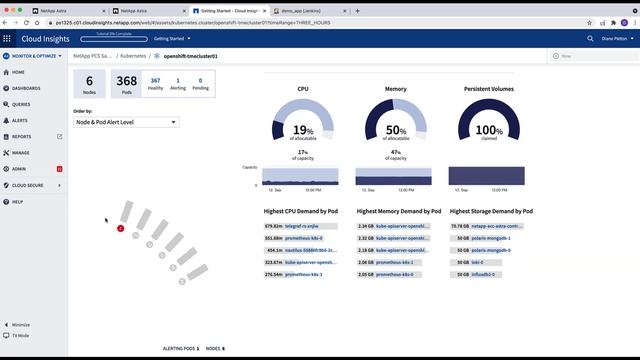640x360 pixels.
Task: Expand the Cloud Secure submenu
Action: click(60, 185)
